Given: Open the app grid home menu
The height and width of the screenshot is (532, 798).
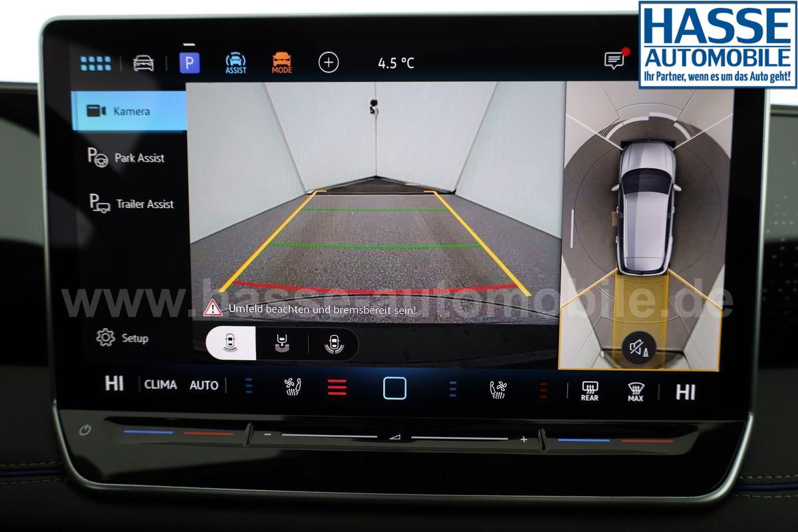Looking at the screenshot, I should [x=96, y=63].
